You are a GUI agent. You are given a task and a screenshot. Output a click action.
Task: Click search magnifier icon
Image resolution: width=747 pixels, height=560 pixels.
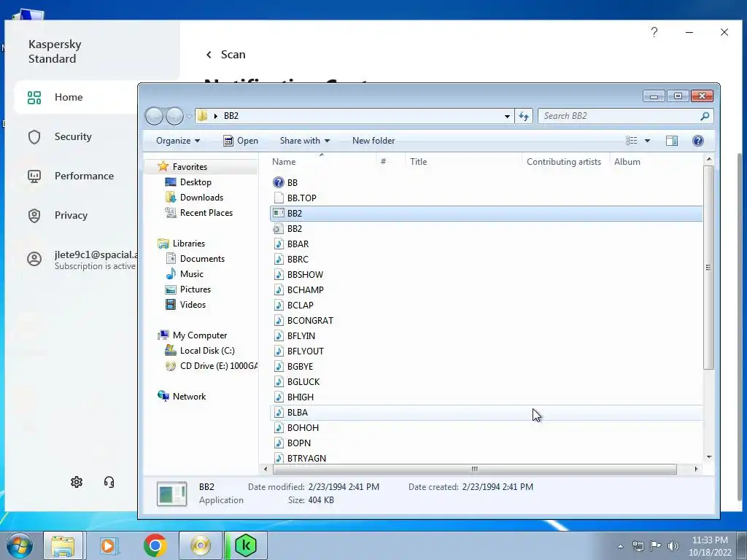click(705, 116)
